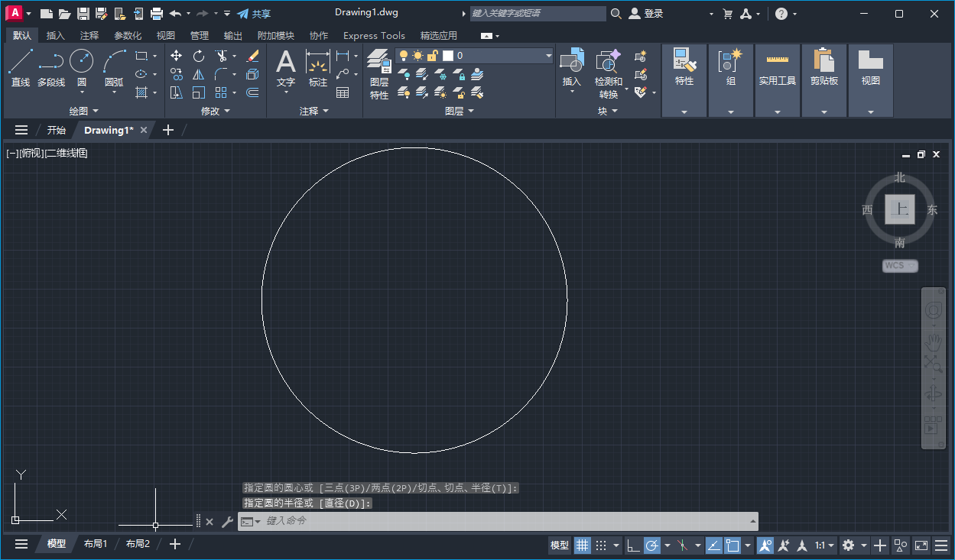Expand the 绘图 panel options

click(95, 111)
